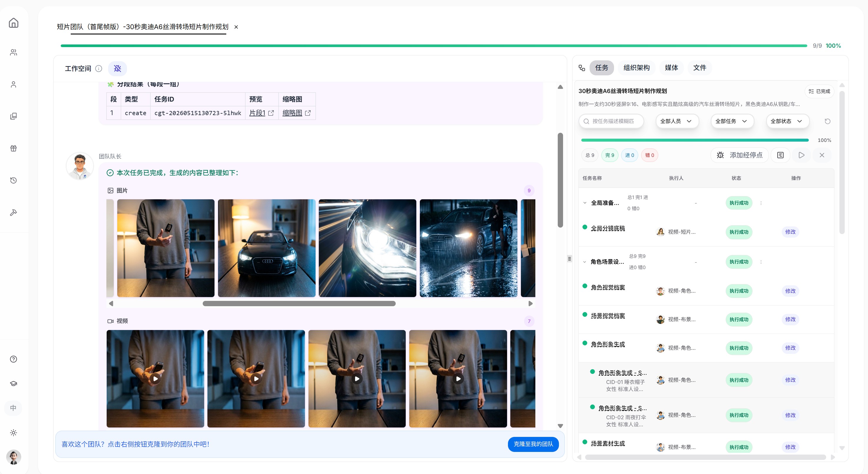Open the user avatar at sidebar bottom
The height and width of the screenshot is (474, 868).
click(x=14, y=457)
